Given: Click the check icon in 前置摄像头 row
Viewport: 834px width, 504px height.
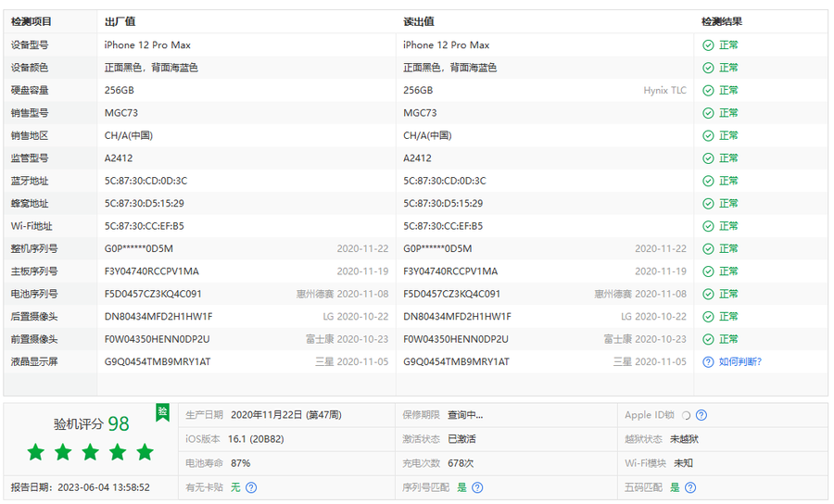Looking at the screenshot, I should 708,339.
